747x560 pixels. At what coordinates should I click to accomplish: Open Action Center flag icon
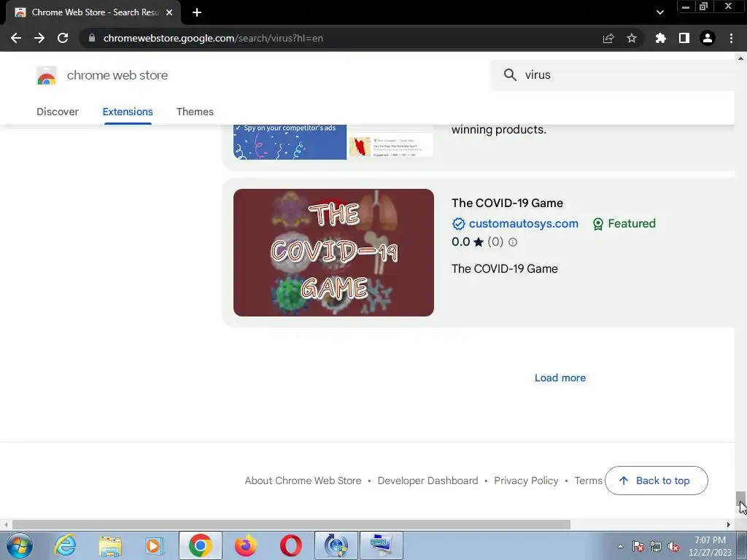(638, 546)
